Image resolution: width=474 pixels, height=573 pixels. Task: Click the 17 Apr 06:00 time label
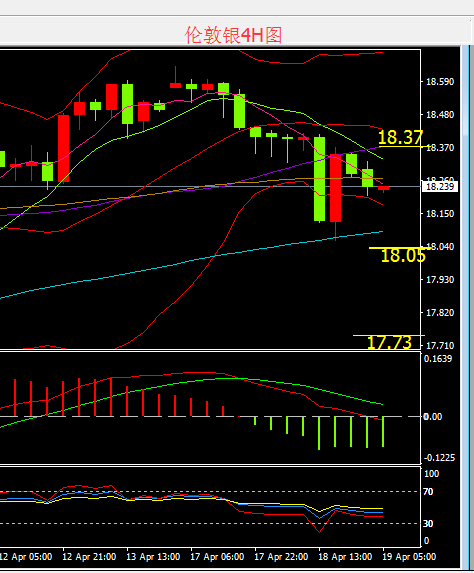[217, 557]
